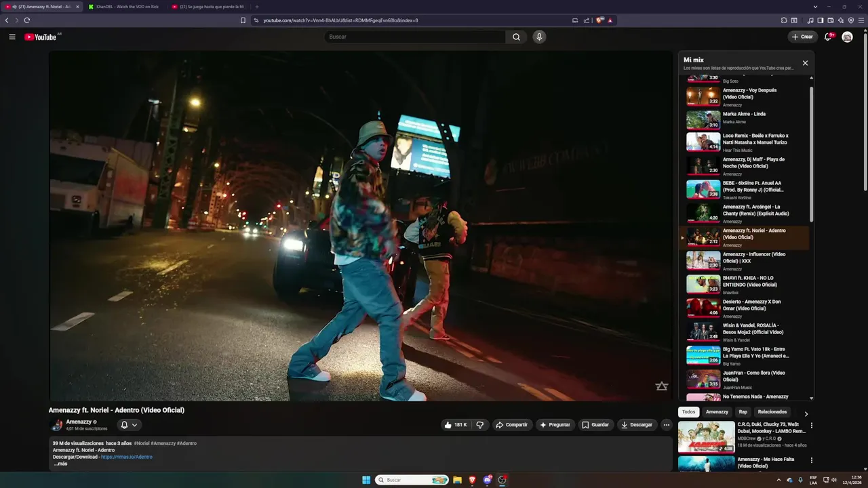Screen dimensions: 868x488
Task: Expand description with ...más
Action: [x=60, y=464]
